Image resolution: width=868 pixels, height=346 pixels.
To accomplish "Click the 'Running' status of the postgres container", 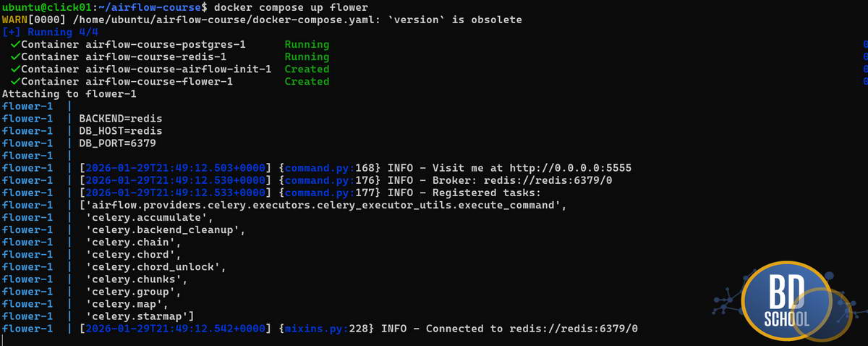I will (x=307, y=45).
